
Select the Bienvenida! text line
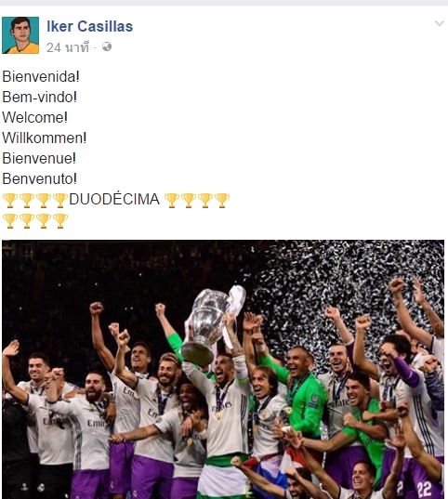click(x=41, y=77)
